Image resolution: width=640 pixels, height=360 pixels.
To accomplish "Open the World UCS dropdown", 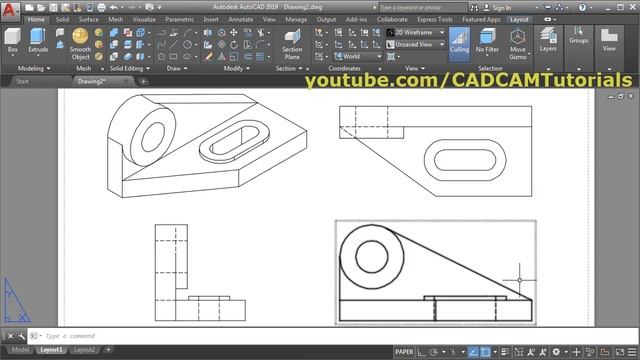I will click(x=358, y=56).
